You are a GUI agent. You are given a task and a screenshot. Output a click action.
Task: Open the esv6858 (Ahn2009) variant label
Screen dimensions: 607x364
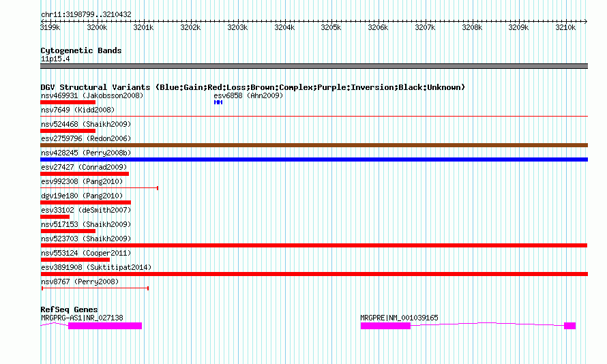[248, 95]
